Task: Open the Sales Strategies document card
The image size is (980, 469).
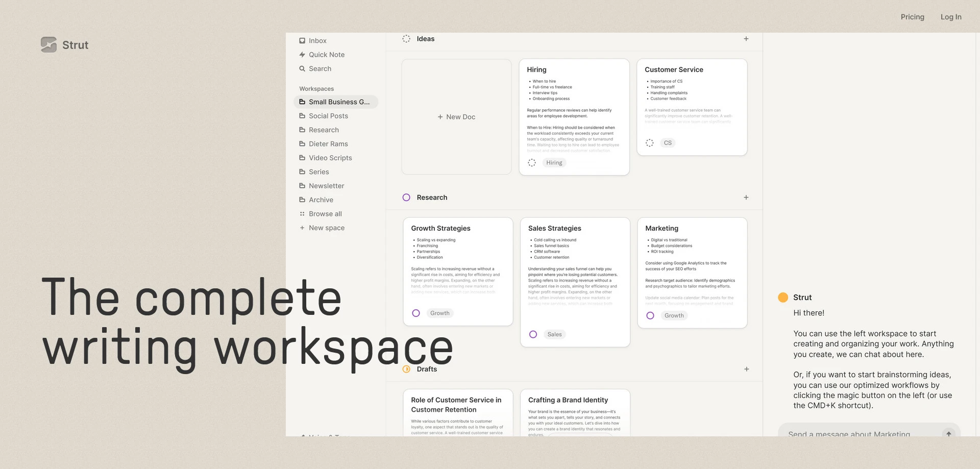Action: (575, 282)
